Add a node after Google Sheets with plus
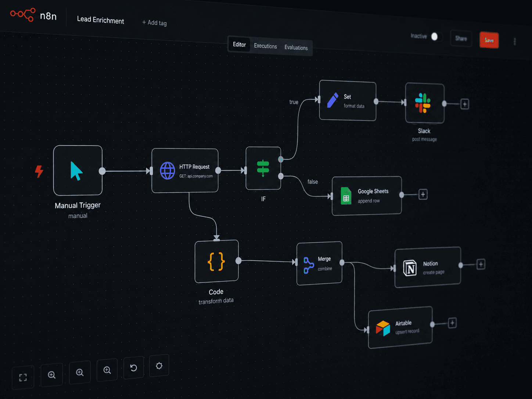 [423, 194]
